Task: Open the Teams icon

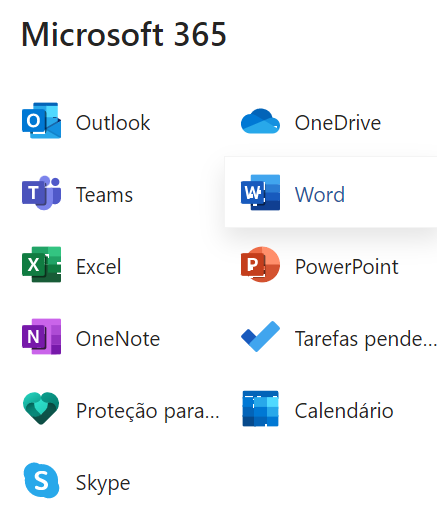Action: (x=41, y=193)
